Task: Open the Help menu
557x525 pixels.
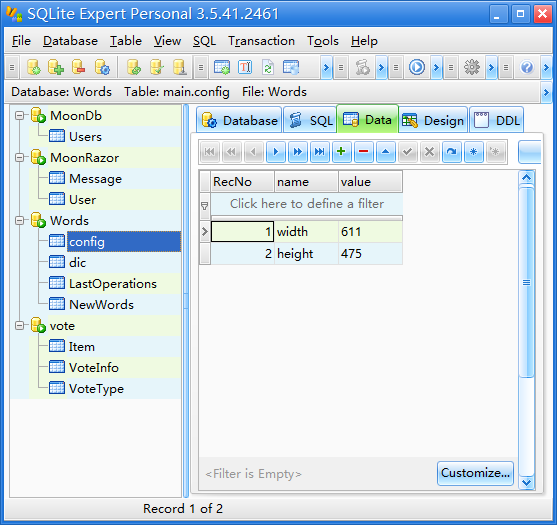Action: coord(364,41)
